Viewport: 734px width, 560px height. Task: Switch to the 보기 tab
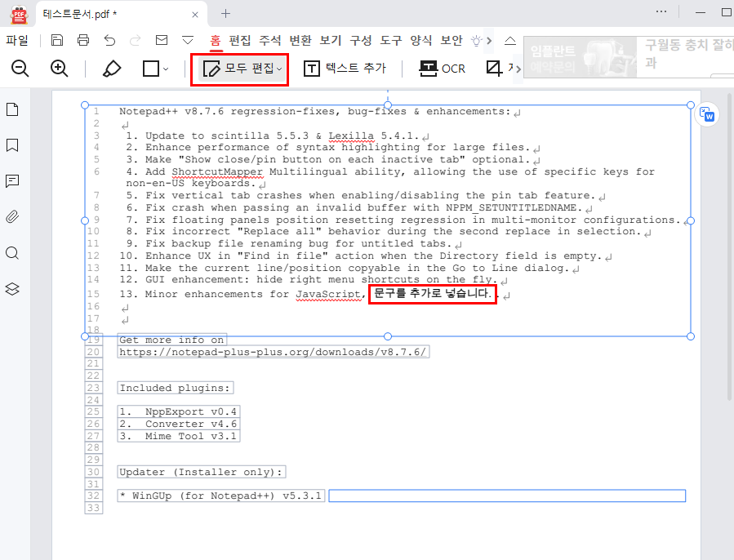(331, 40)
